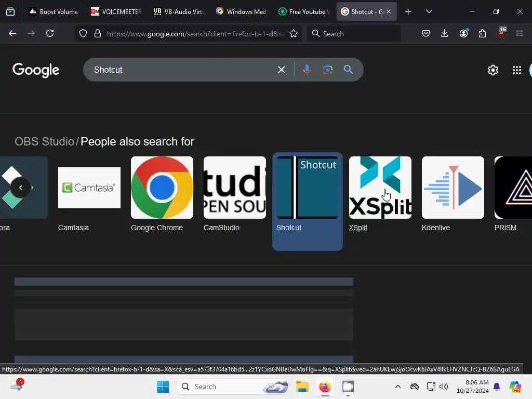Bookmark this page with the star
The width and height of the screenshot is (532, 399).
point(294,33)
